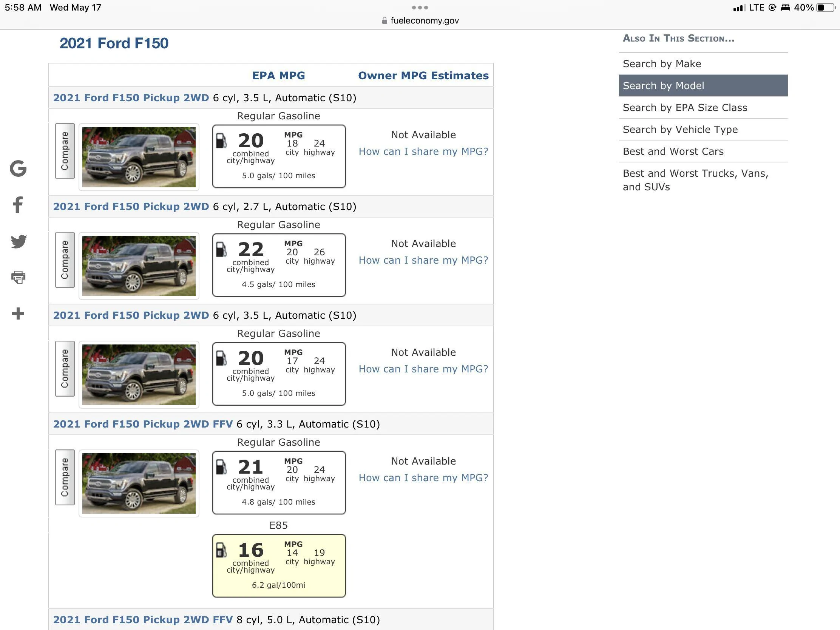Open the F150 2WD FFV 8 cyl 5.0 L link
Image resolution: width=840 pixels, height=630 pixels.
pyautogui.click(x=143, y=620)
